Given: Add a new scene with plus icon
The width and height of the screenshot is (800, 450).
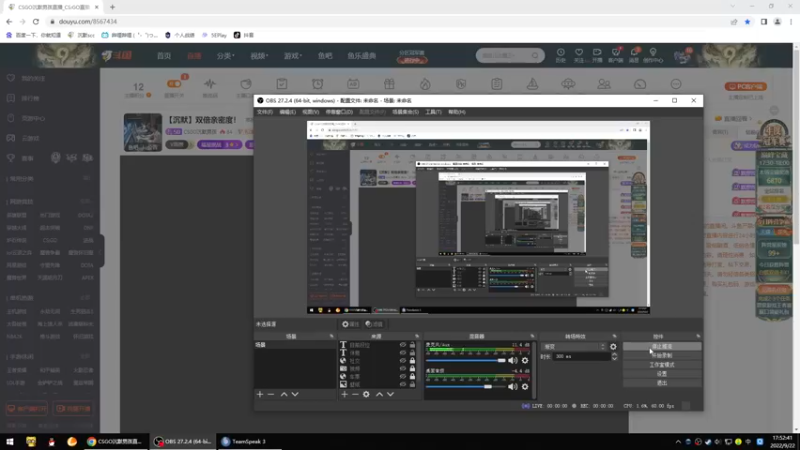Looking at the screenshot, I should click(260, 394).
